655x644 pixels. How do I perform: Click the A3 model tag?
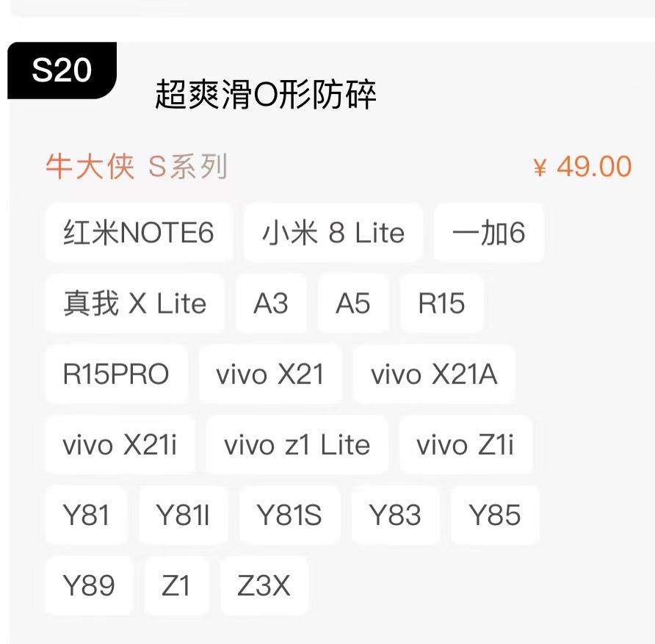pyautogui.click(x=271, y=304)
